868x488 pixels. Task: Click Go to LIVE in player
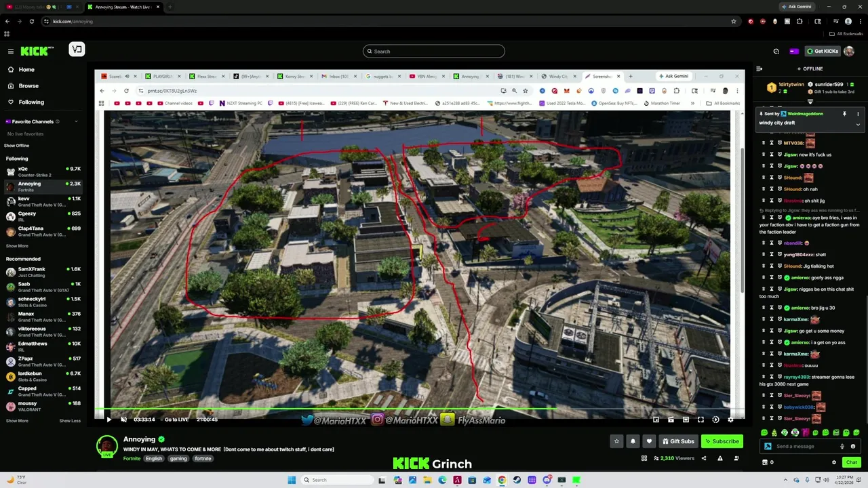[176, 420]
